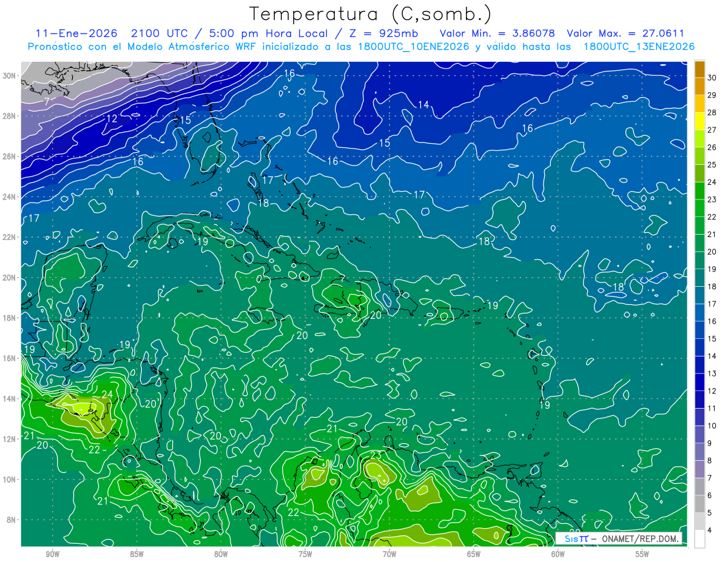Click the '12' contour label on the map
This screenshot has width=728, height=562.
pyautogui.click(x=112, y=119)
